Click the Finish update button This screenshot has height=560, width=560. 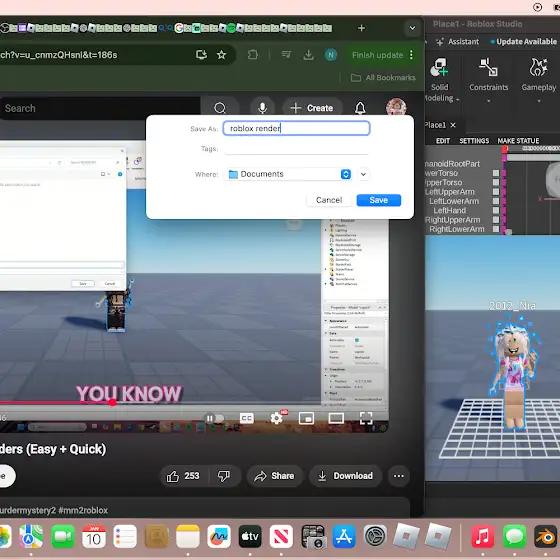pyautogui.click(x=378, y=55)
